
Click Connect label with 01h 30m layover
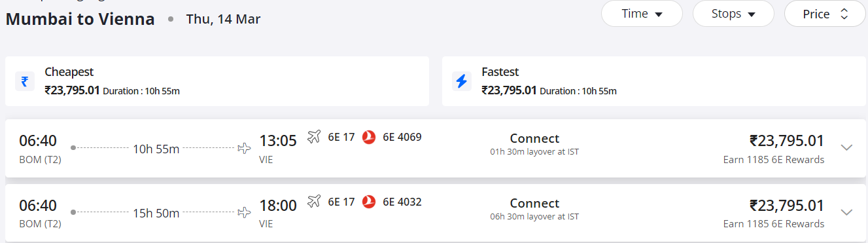point(534,138)
